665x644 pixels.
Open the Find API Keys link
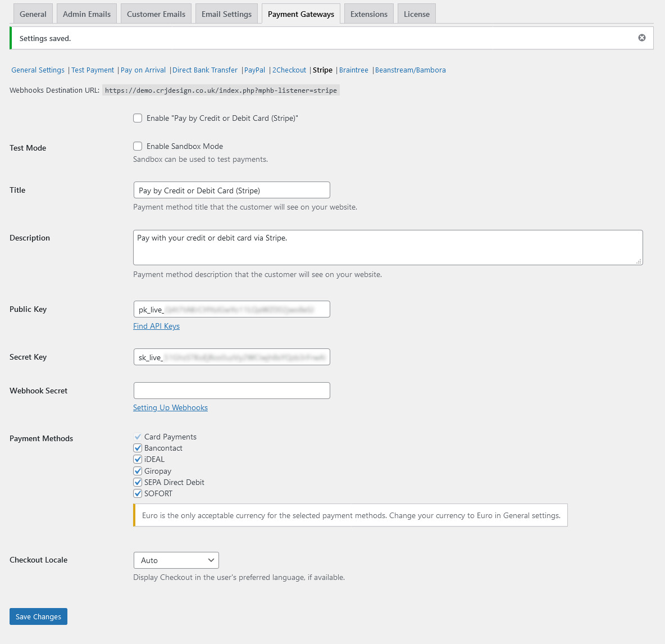click(157, 326)
